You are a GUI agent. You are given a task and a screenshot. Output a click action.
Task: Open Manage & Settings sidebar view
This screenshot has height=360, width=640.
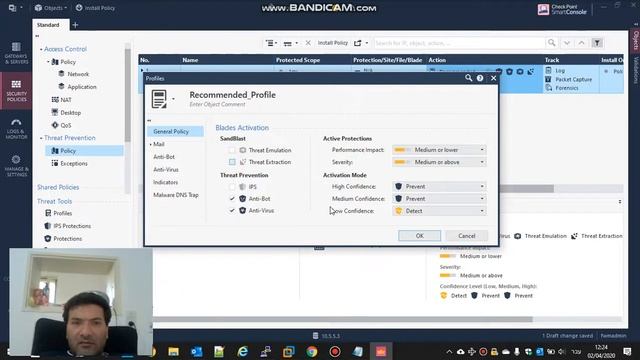coord(16,165)
